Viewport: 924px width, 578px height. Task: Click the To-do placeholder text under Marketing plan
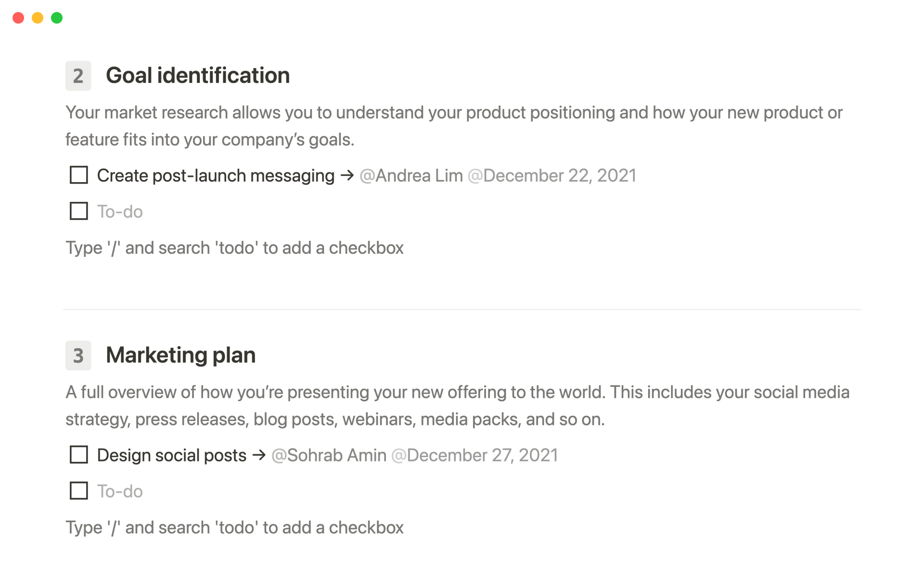point(120,492)
